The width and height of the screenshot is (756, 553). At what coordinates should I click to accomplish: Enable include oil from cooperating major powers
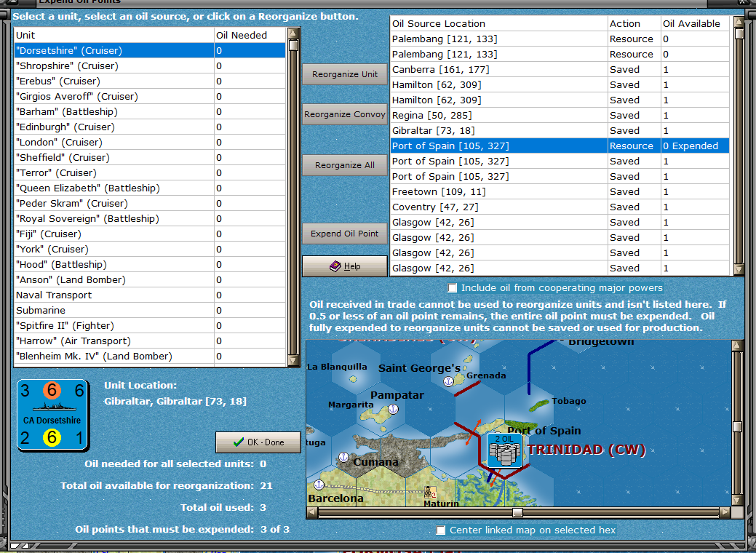coord(453,288)
